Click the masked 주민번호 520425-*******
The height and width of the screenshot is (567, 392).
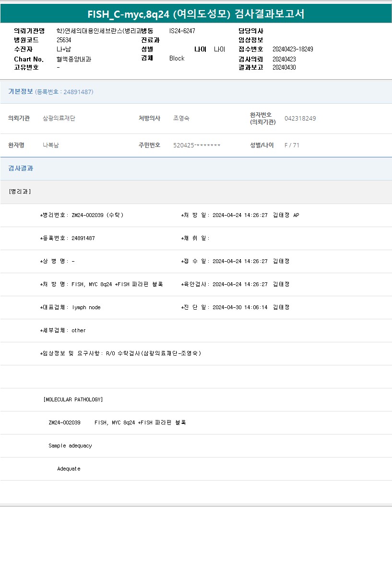click(197, 145)
